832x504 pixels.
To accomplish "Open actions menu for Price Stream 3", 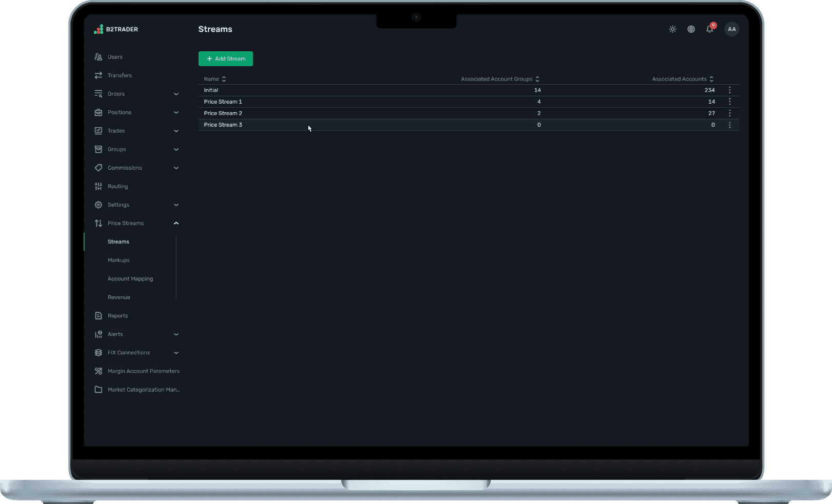I will 730,125.
